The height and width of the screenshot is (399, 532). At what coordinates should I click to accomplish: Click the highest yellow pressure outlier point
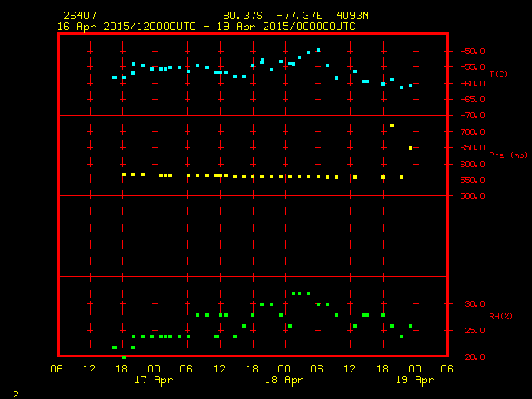point(392,126)
